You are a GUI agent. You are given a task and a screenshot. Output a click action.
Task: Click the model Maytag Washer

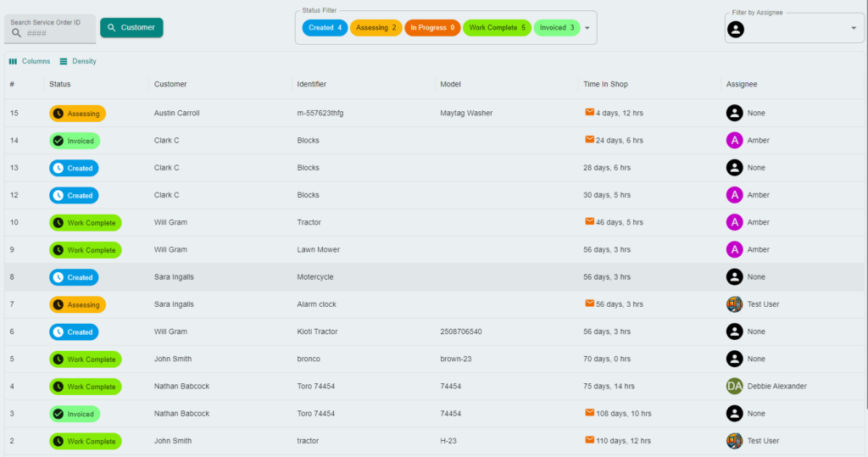pyautogui.click(x=466, y=113)
